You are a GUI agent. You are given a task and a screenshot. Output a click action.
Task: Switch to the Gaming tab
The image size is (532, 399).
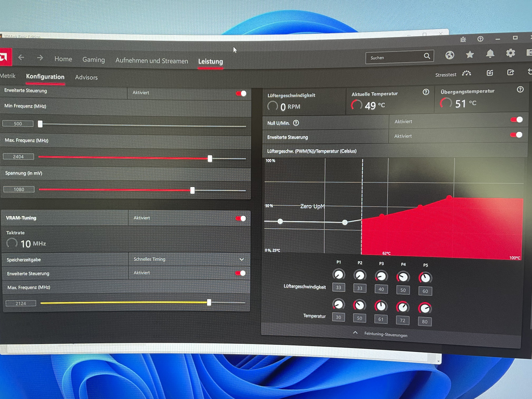coord(94,60)
